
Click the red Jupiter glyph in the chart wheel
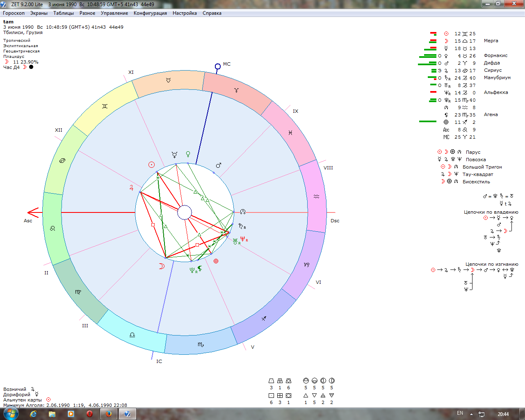(x=131, y=188)
